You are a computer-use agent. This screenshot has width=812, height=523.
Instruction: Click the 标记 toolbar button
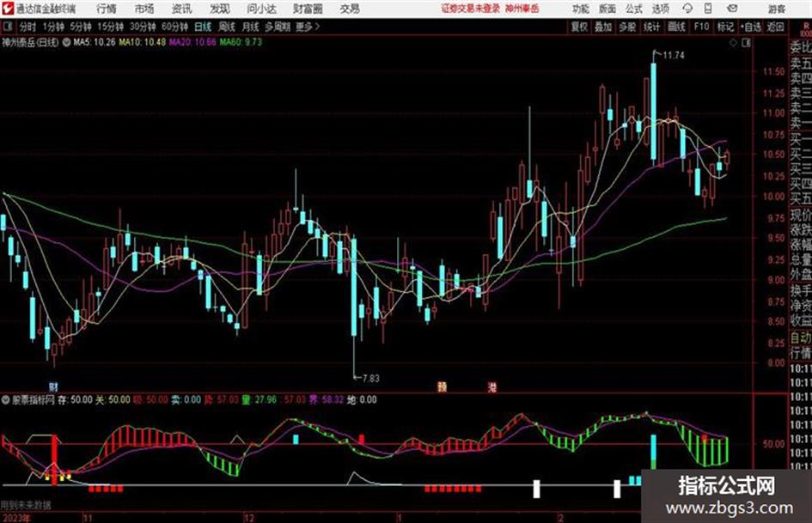725,27
